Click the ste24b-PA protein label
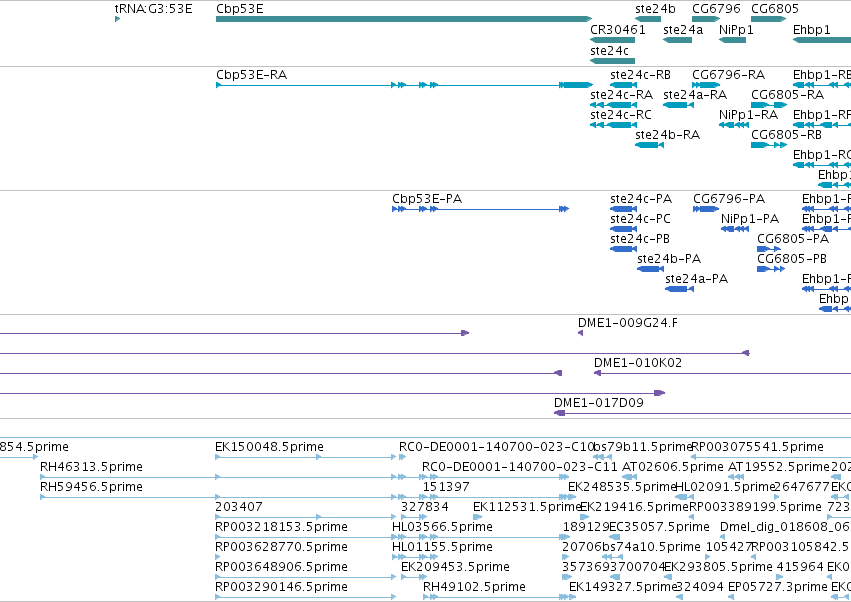The image size is (851, 602). 669,259
